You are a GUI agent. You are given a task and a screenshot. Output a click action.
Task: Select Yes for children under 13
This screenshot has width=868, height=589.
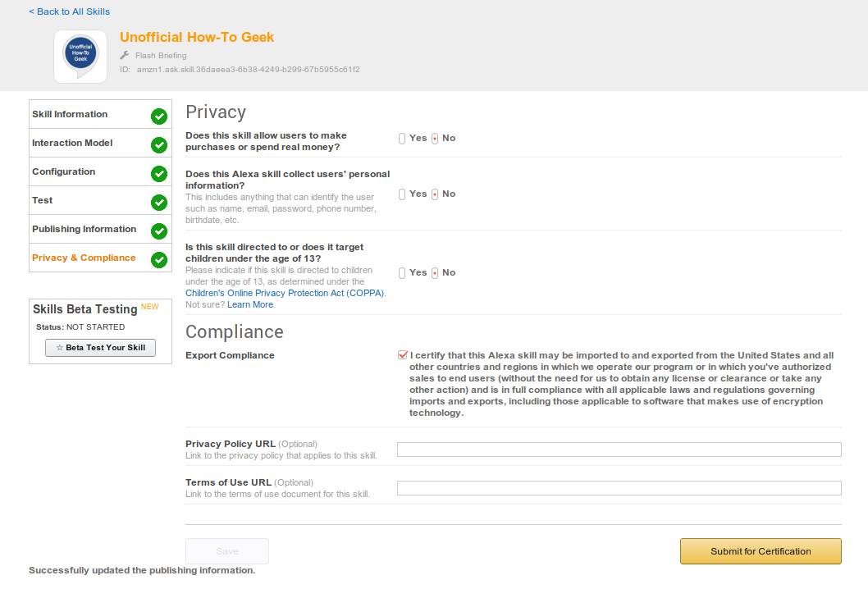click(402, 273)
